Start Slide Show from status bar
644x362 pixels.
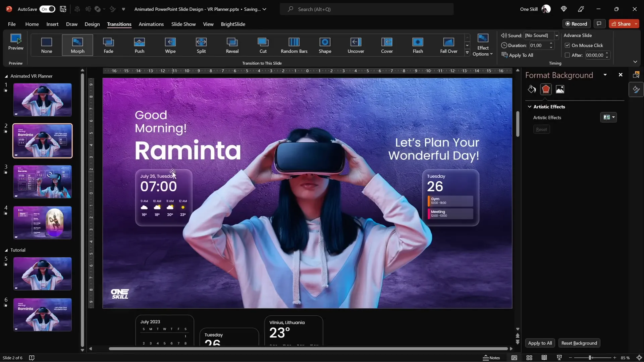[x=559, y=358]
